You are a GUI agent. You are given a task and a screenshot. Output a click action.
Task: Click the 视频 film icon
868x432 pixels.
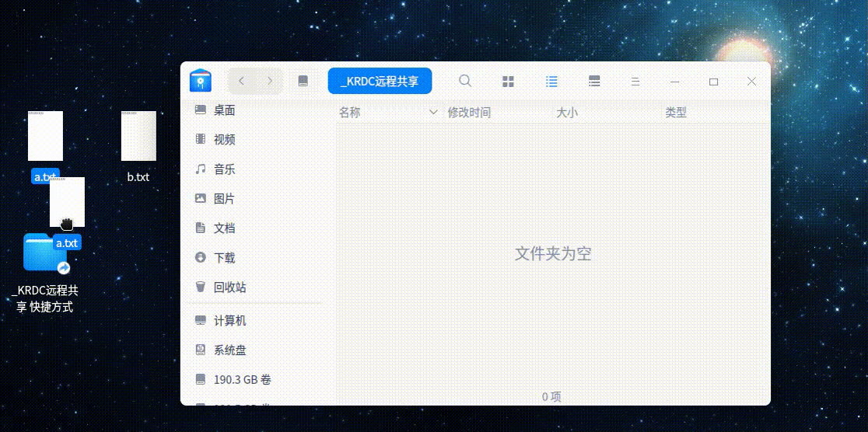pos(201,139)
